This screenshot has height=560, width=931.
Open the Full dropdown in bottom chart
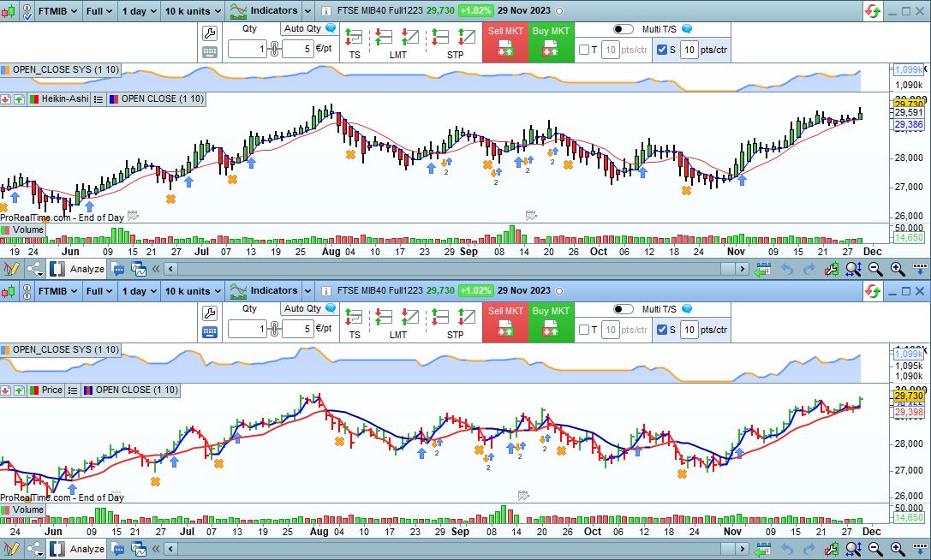[99, 291]
